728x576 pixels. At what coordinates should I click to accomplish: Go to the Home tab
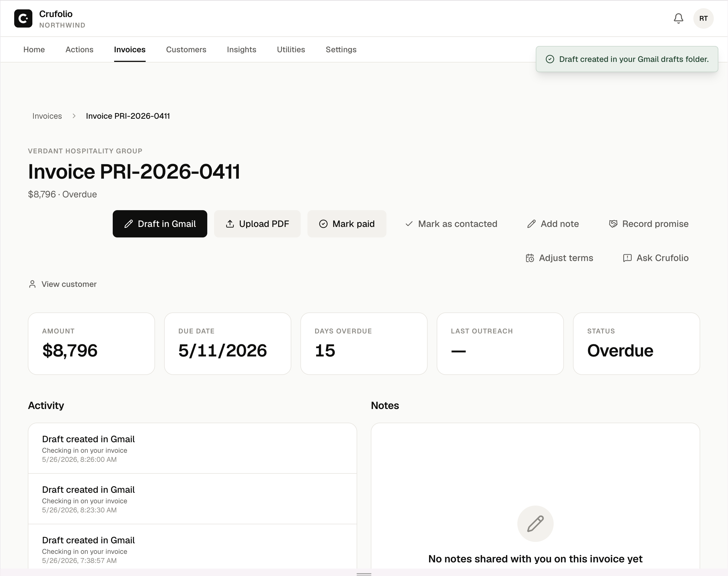pos(34,50)
